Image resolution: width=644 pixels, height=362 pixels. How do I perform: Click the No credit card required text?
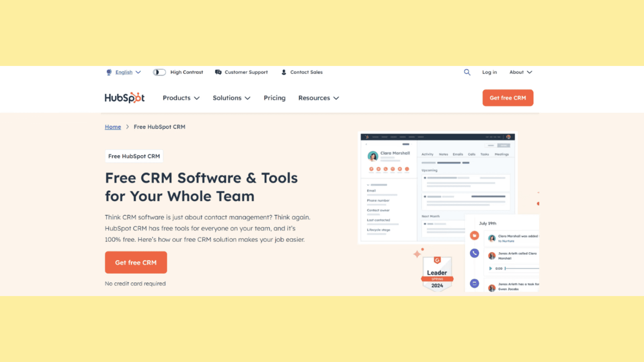[x=135, y=284]
